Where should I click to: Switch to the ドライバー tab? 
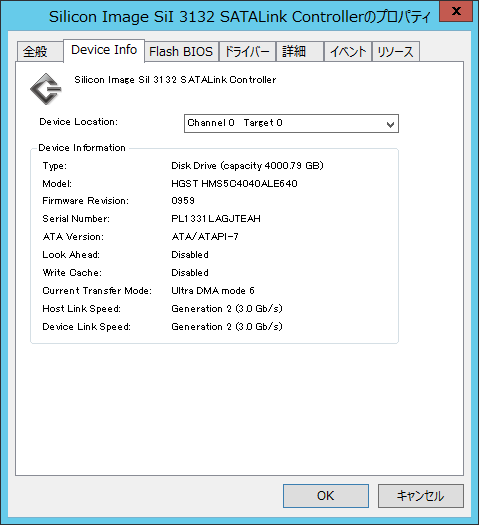pyautogui.click(x=247, y=52)
